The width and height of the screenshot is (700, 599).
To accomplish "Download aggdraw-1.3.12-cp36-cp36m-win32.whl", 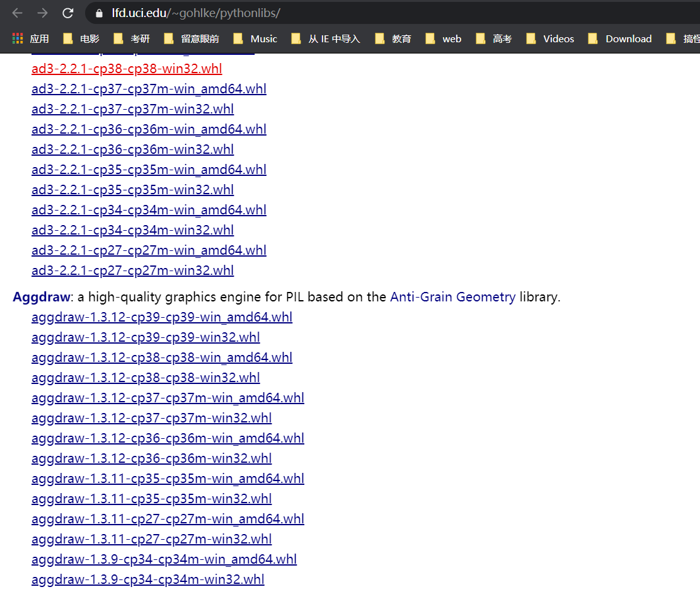I will click(x=152, y=458).
